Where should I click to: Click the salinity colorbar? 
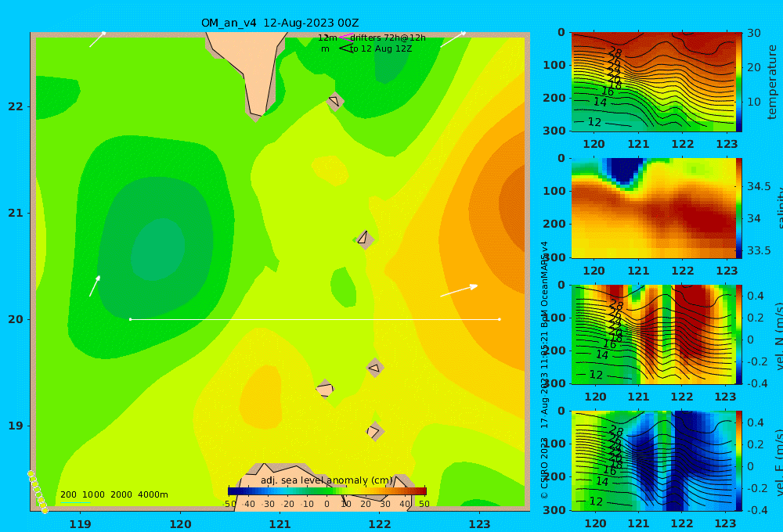[x=739, y=208]
